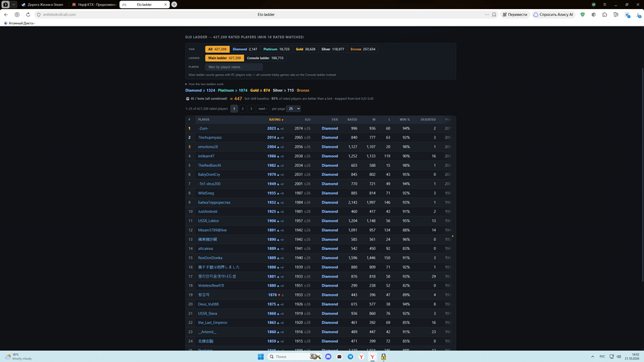Go to page 2 of the ladder
The width and height of the screenshot is (644, 362).
click(x=242, y=108)
